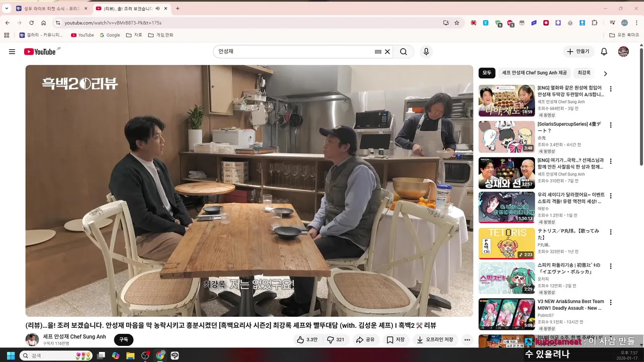Select the 셰프 안성재 Chef Sung Anh 제공 chip
The image size is (644, 362).
[x=534, y=73]
